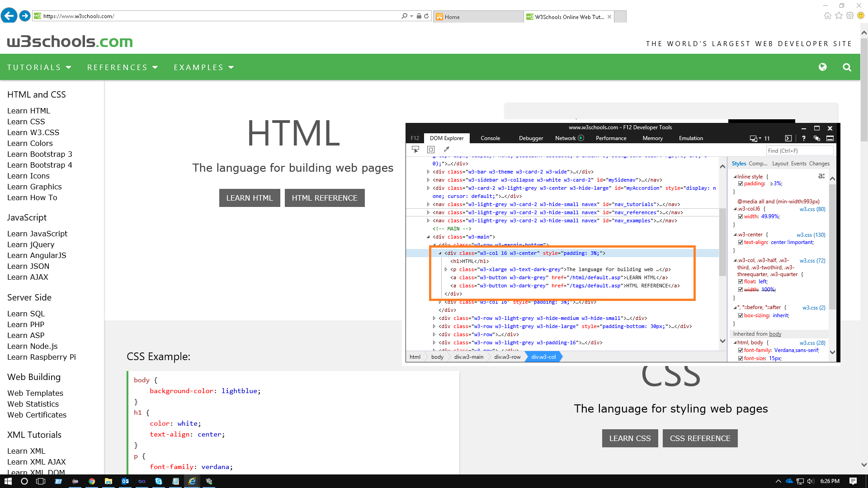Screen dimensions: 868x488
Task: Open Outlook from the taskbar
Action: [x=125, y=481]
